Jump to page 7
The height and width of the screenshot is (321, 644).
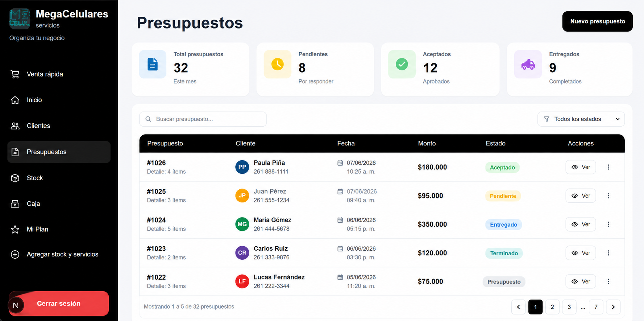596,307
